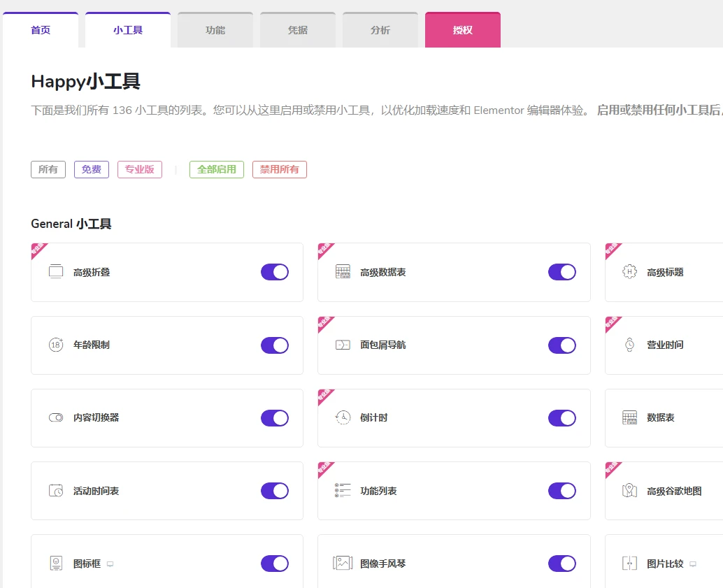Select the 面包屑导航 breadcrumbs icon
The height and width of the screenshot is (588, 723).
(x=343, y=345)
